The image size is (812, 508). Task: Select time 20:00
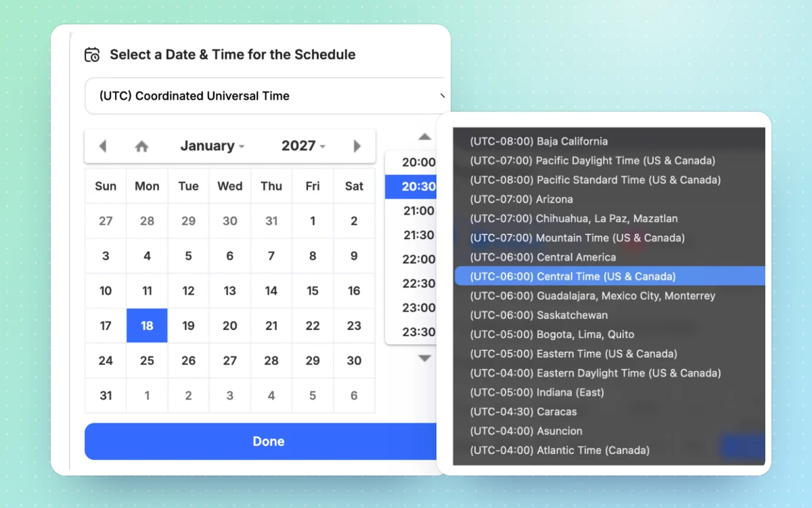point(411,163)
